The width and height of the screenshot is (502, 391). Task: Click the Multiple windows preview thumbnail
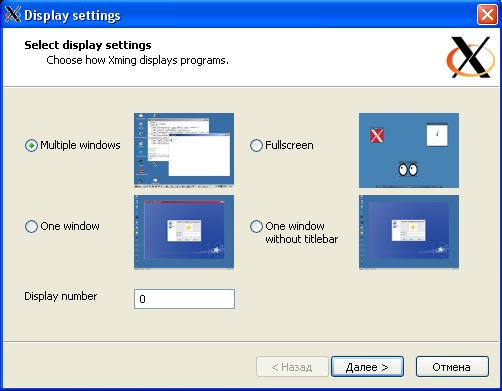click(184, 150)
